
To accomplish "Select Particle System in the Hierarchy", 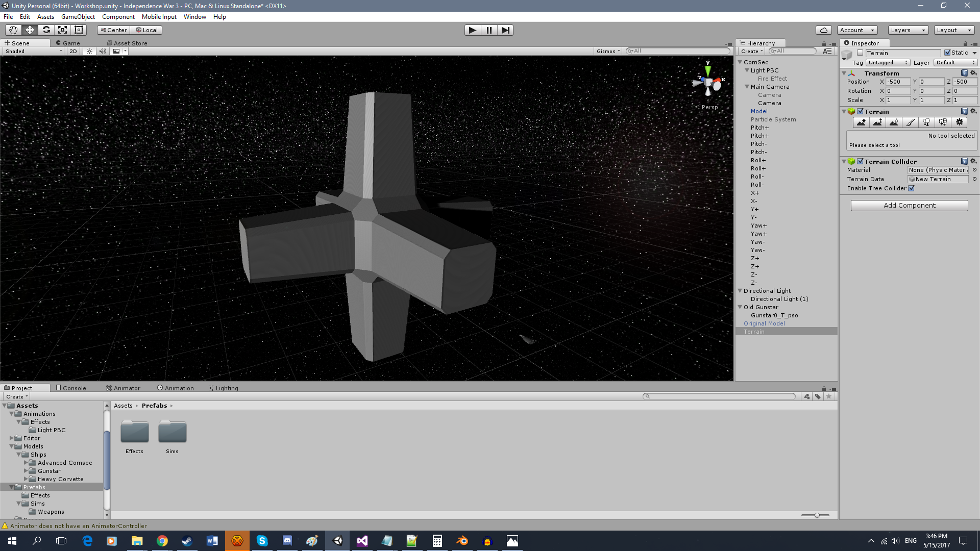I will pos(773,119).
